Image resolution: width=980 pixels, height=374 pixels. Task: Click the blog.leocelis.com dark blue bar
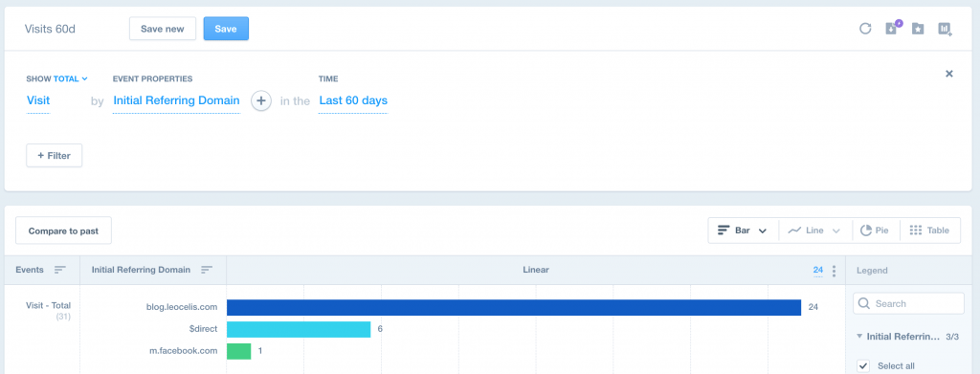pos(514,307)
